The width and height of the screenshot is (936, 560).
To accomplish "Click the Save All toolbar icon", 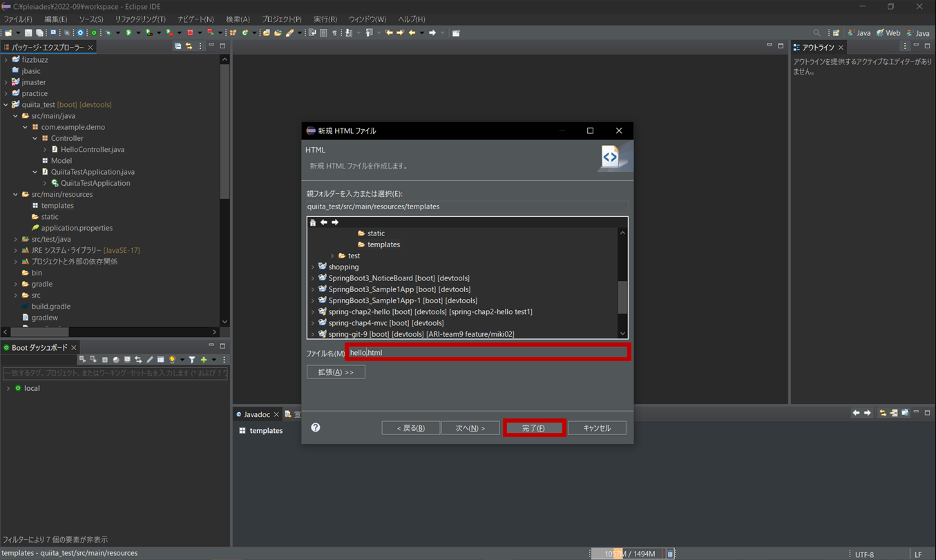I will click(40, 32).
